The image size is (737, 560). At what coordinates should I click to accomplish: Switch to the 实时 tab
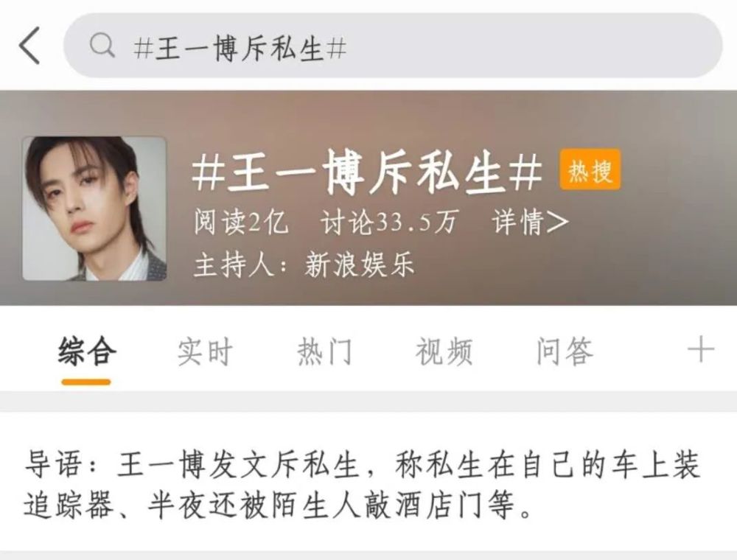point(205,351)
